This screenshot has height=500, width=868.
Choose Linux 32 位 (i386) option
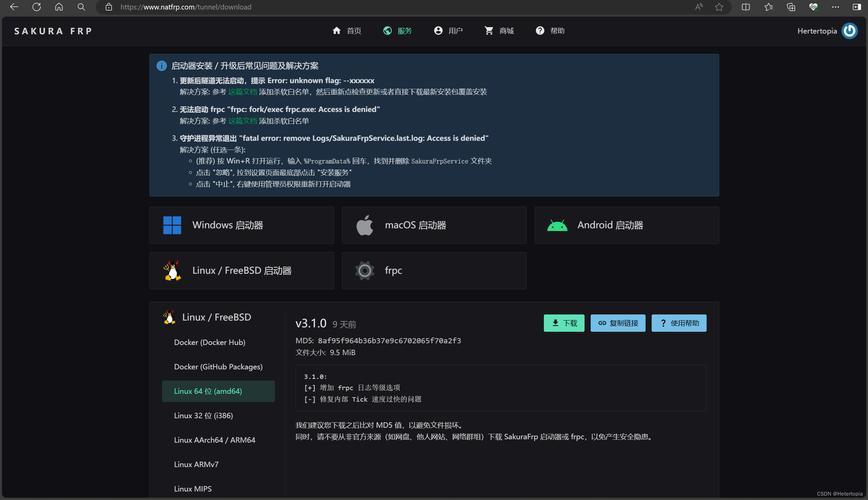click(x=218, y=415)
